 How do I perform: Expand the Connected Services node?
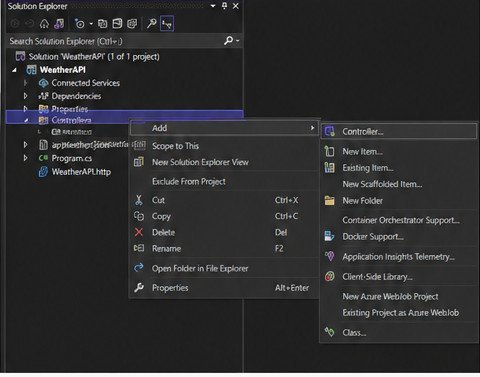point(25,83)
